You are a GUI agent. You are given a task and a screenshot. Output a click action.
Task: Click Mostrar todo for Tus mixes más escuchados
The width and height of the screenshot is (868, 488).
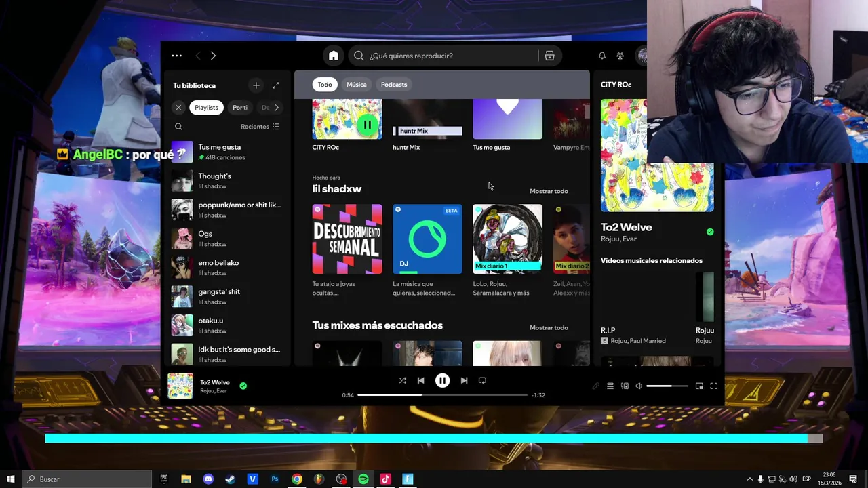[x=549, y=328]
